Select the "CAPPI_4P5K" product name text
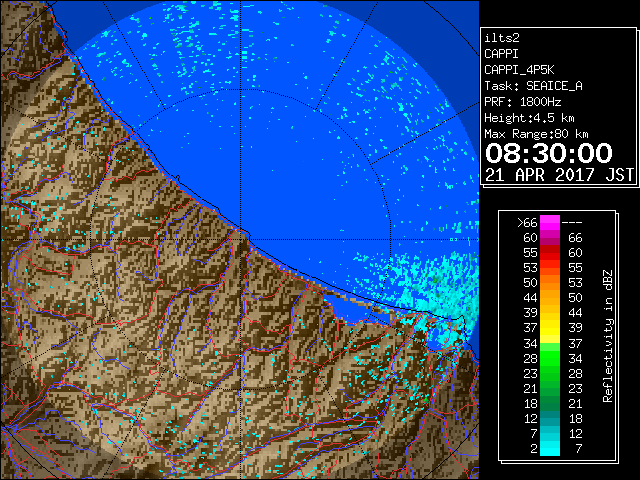 [519, 70]
